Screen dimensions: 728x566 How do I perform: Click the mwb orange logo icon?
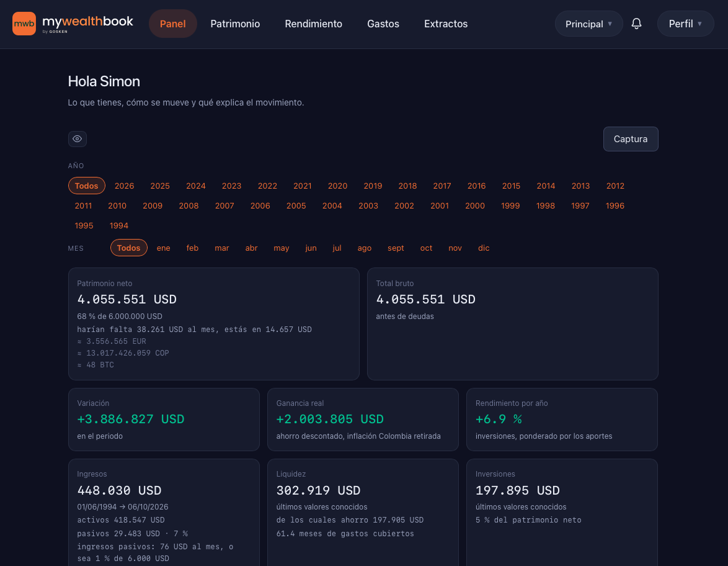(24, 24)
